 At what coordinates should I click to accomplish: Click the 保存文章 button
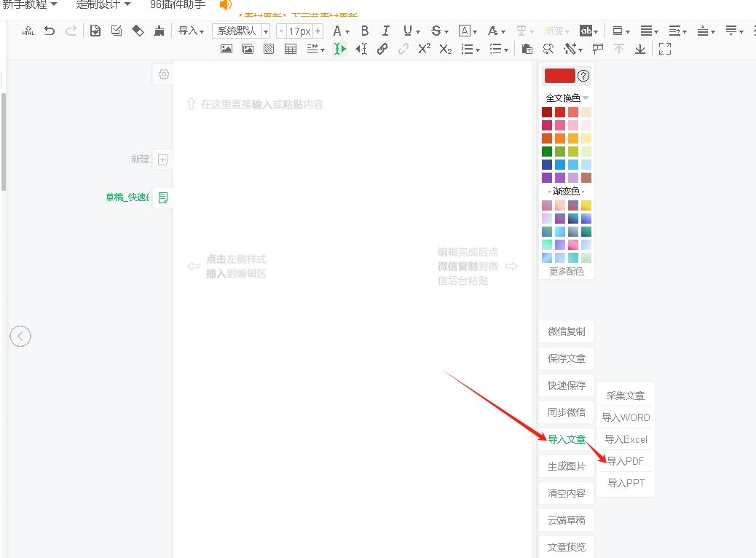coord(567,358)
